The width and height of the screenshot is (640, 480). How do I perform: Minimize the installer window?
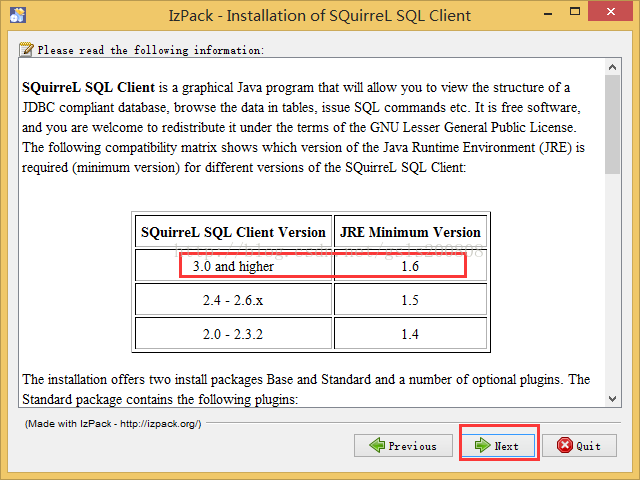click(548, 13)
